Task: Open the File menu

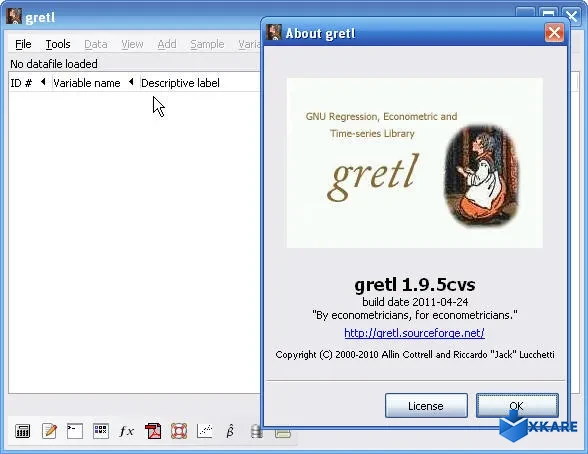Action: click(23, 44)
